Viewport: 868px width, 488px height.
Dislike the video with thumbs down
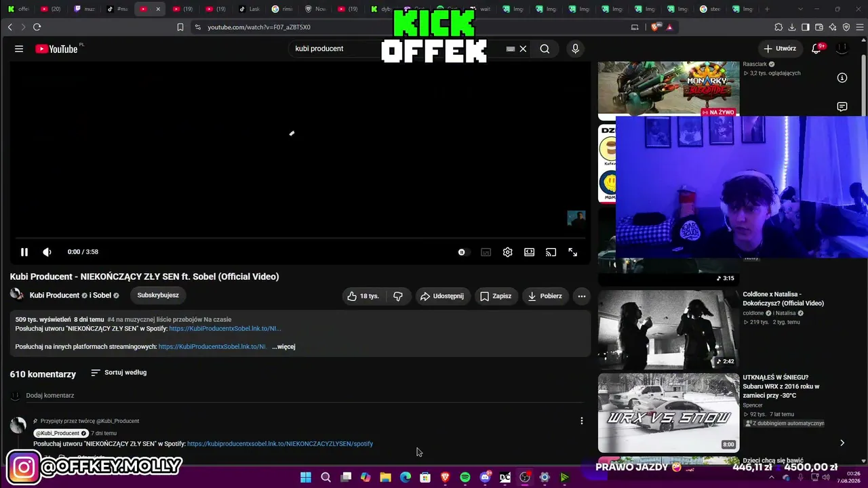tap(398, 296)
